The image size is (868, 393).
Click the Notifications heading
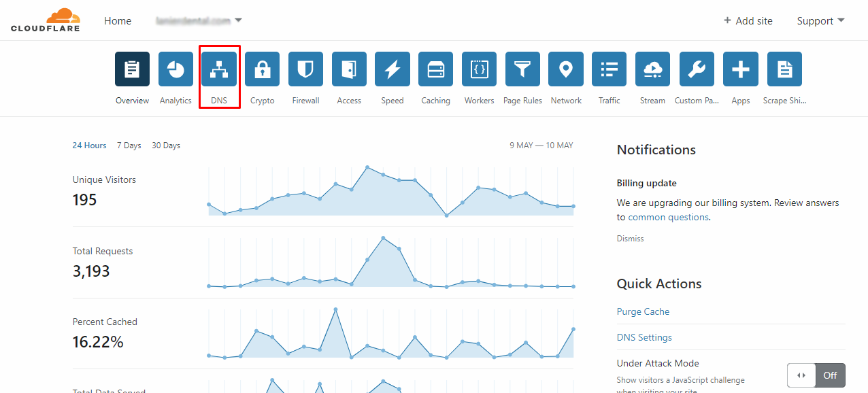point(656,150)
